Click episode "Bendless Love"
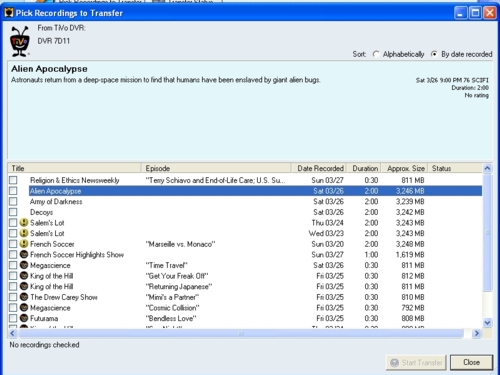The height and width of the screenshot is (375, 500). 171,318
